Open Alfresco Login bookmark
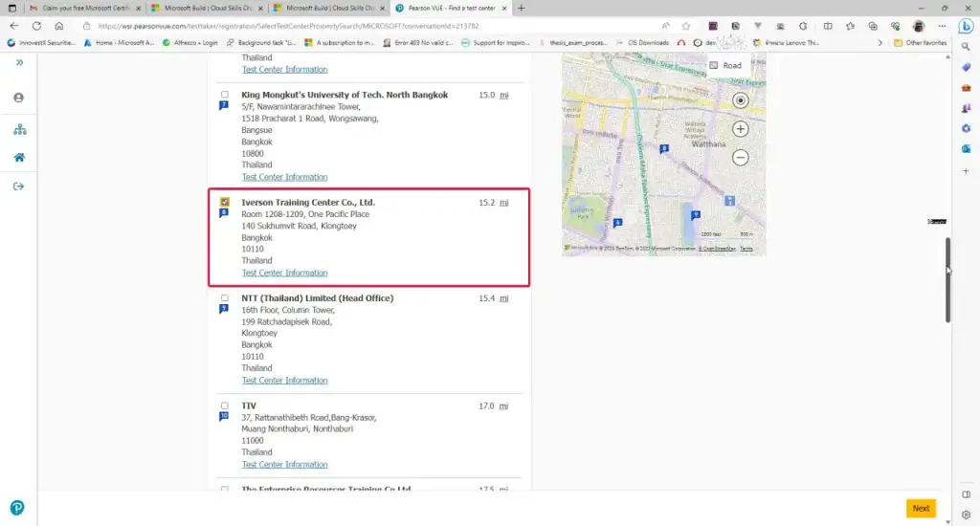Screen dimensions: 980x526 (190, 42)
